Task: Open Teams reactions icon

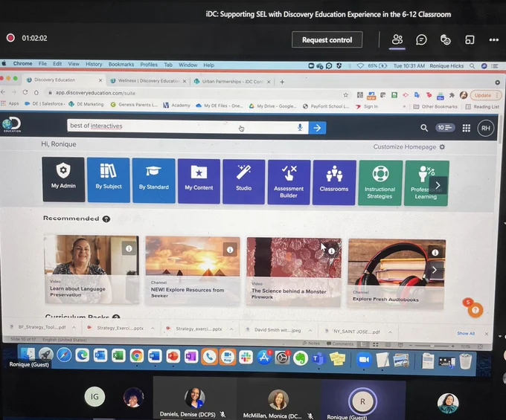Action: 445,40
